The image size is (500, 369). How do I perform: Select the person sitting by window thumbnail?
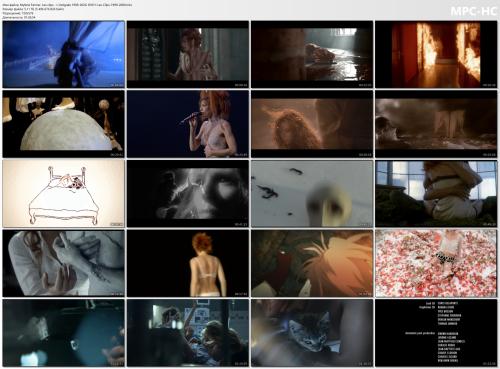click(436, 194)
